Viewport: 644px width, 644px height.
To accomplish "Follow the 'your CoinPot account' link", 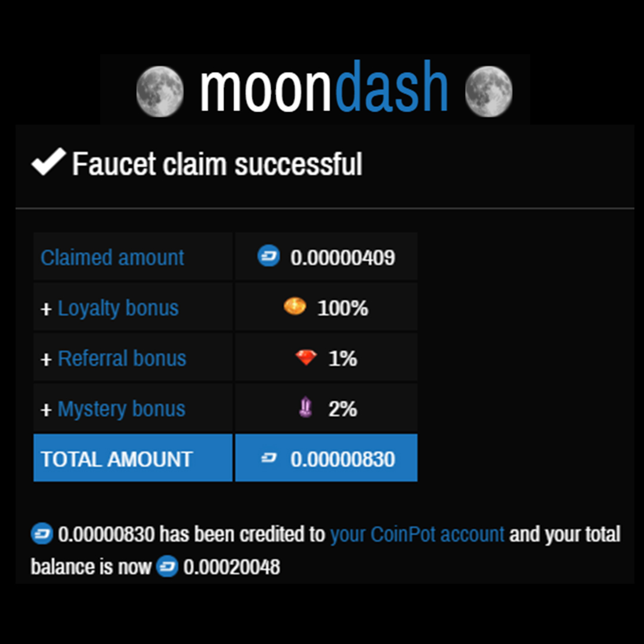I will (x=417, y=534).
